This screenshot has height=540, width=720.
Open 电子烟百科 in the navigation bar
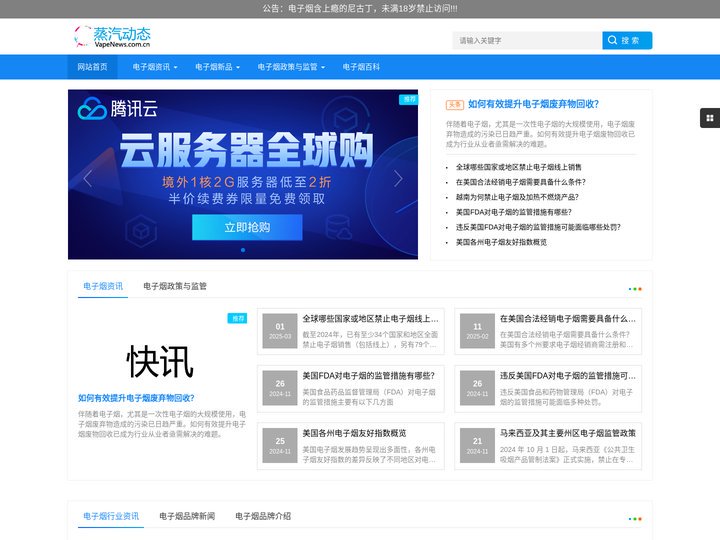[361, 67]
